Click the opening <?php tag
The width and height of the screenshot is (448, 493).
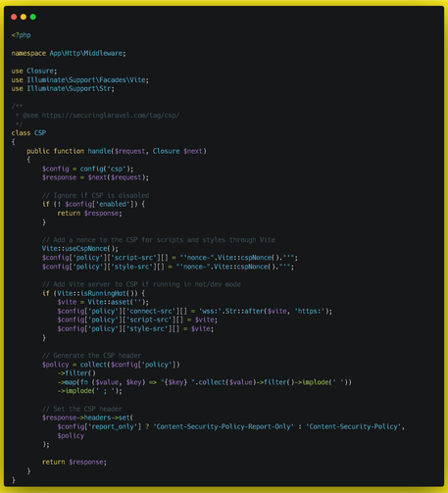21,35
